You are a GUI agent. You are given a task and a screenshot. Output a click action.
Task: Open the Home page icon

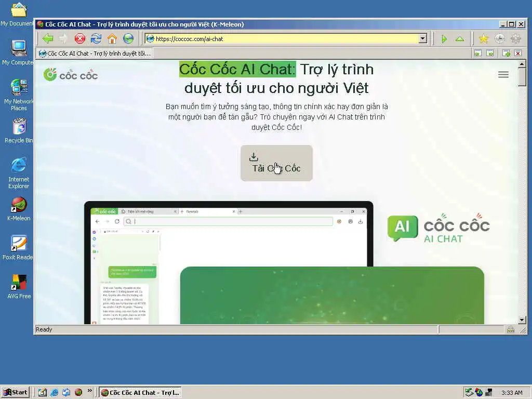tap(112, 38)
